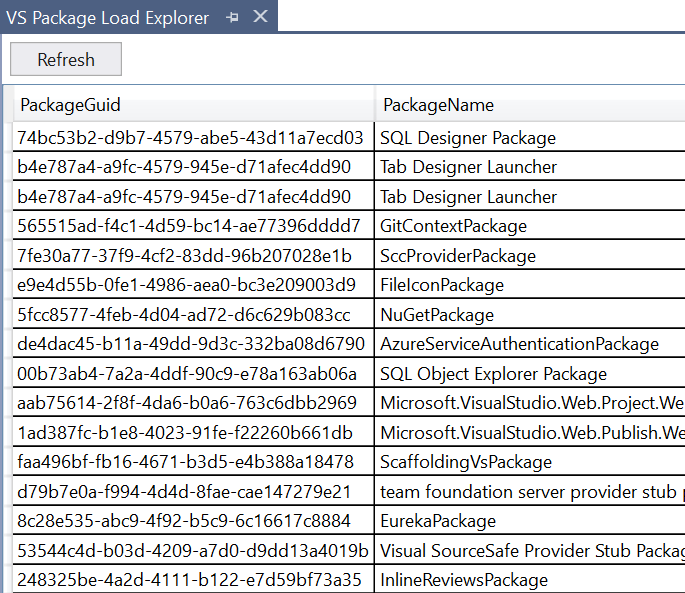Viewport: 685px width, 593px height.
Task: Select the SccProviderPackage cell
Action: point(530,256)
